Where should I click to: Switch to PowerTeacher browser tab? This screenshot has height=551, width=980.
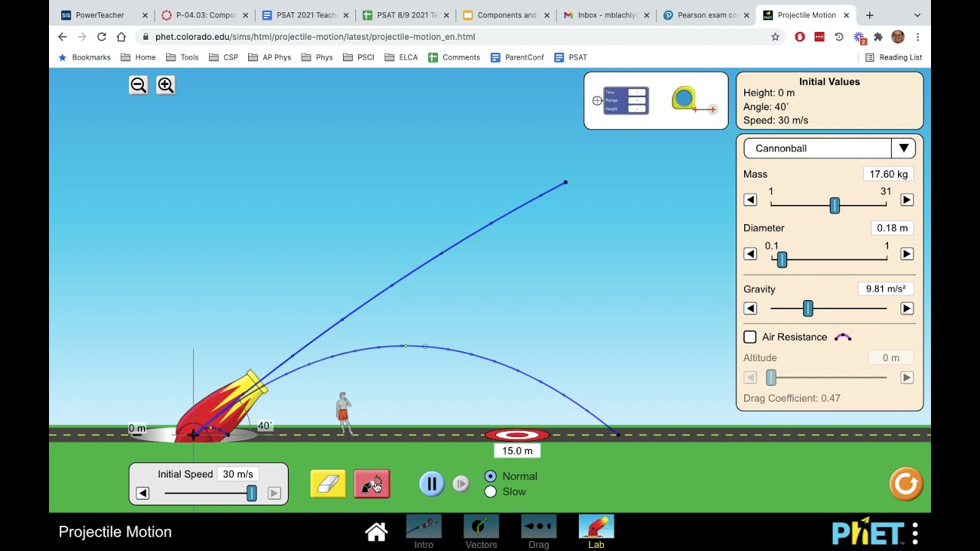click(103, 15)
